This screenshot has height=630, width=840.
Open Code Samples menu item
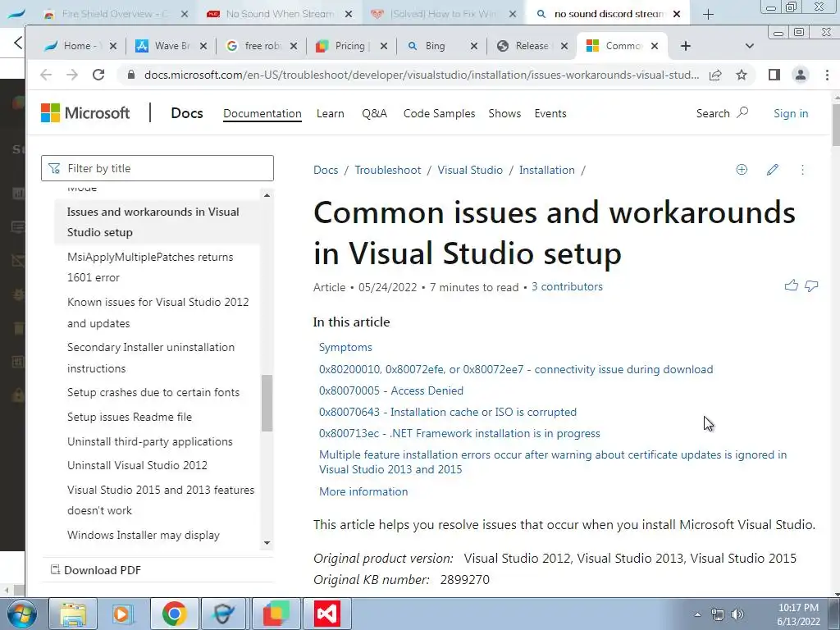tap(440, 113)
